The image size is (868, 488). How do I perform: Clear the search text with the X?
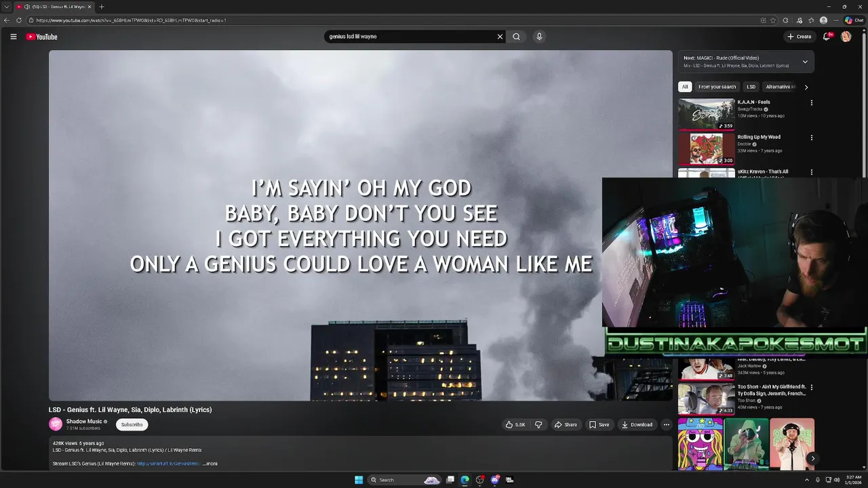(500, 37)
